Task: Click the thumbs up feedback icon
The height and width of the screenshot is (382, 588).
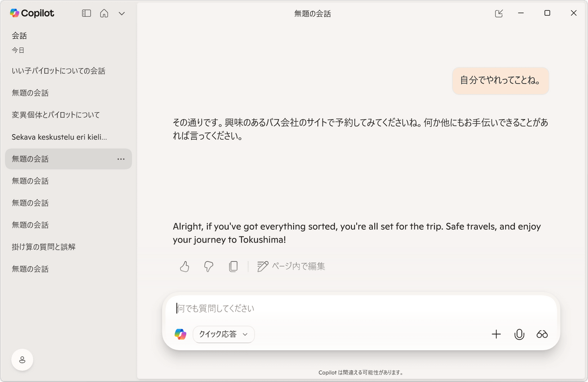Action: click(x=184, y=266)
